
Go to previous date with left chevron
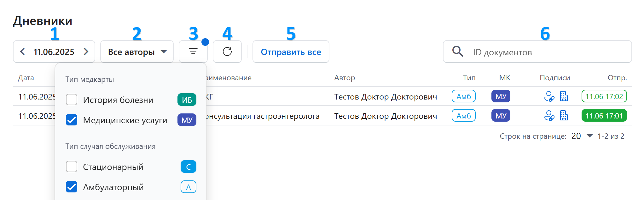pyautogui.click(x=22, y=52)
